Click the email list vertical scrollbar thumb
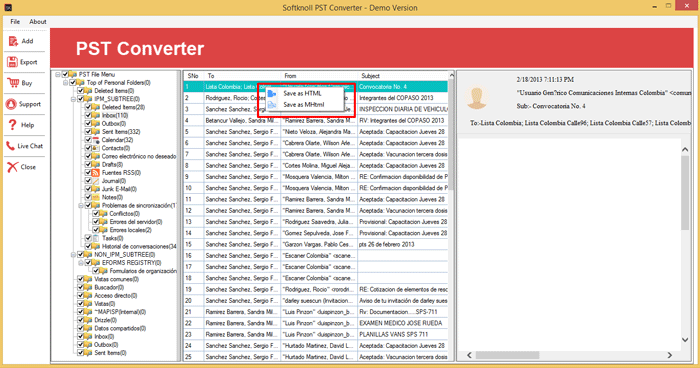The image size is (700, 368). click(451, 135)
